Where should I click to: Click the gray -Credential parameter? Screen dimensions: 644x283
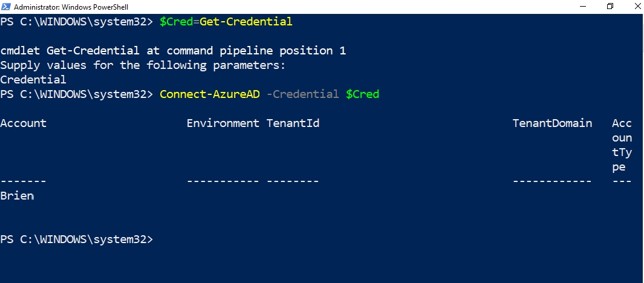(x=303, y=94)
